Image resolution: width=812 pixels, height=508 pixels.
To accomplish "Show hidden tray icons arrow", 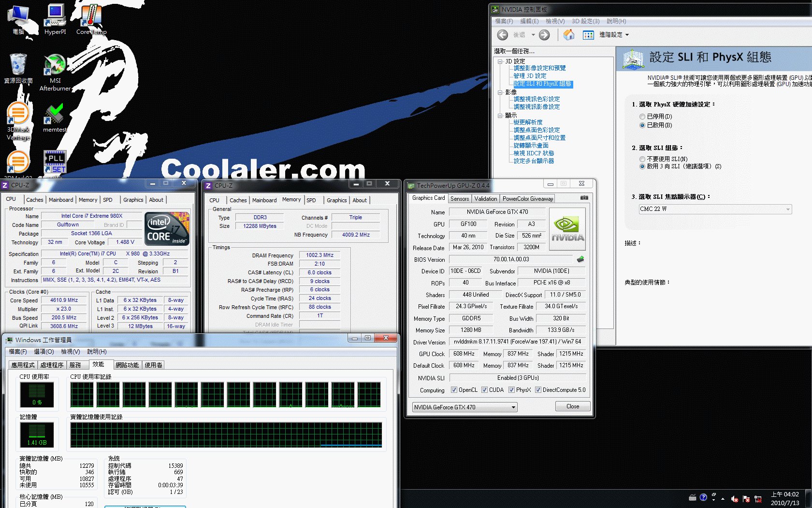I will click(723, 499).
